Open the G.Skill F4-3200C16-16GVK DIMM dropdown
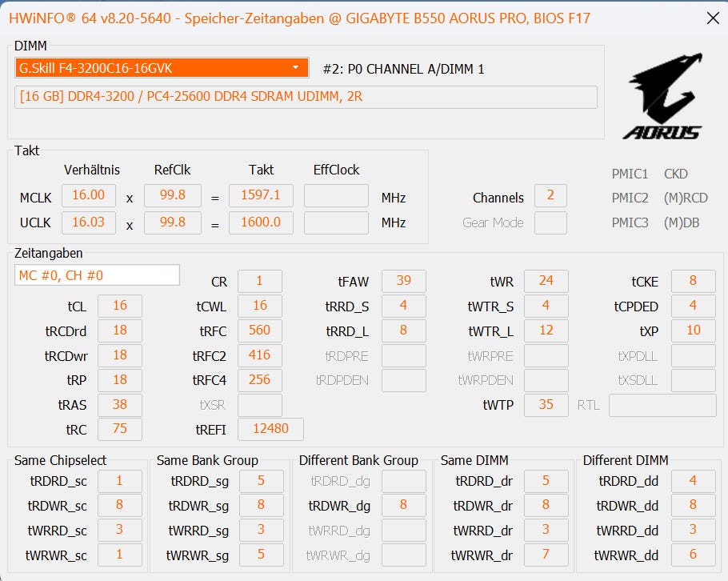Screen dimensions: 728x581 (x=162, y=68)
